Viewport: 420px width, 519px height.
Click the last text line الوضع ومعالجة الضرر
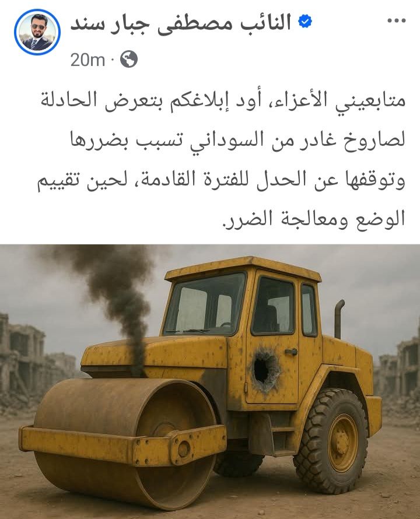[313, 219]
